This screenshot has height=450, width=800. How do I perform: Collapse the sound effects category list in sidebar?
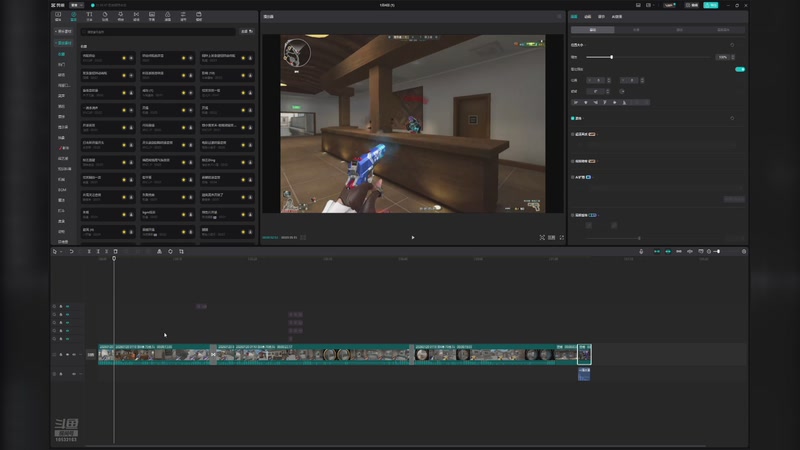pyautogui.click(x=64, y=43)
